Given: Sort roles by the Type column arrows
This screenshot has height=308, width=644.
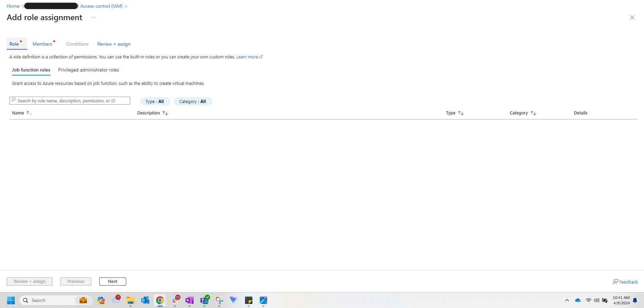Looking at the screenshot, I should (x=461, y=113).
